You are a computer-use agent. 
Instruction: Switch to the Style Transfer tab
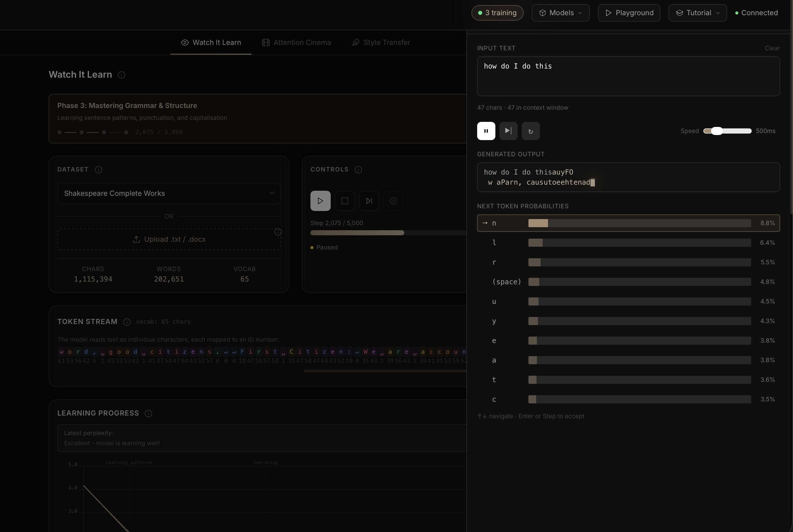(x=381, y=43)
